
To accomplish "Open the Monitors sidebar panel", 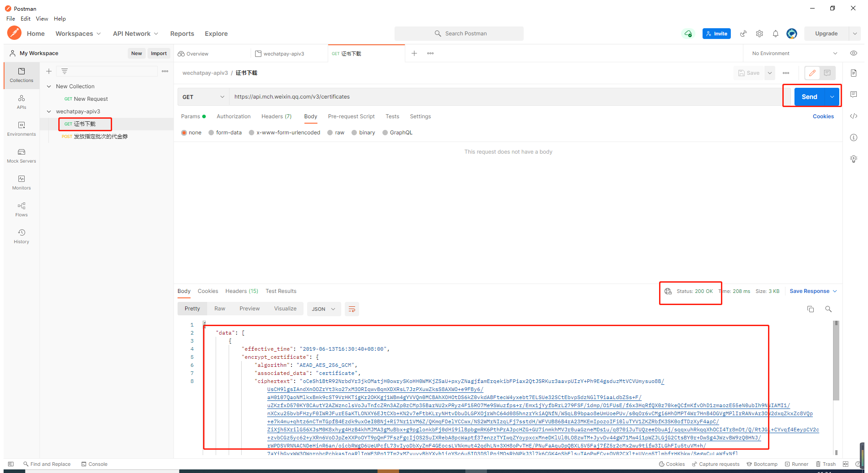I will 22,183.
